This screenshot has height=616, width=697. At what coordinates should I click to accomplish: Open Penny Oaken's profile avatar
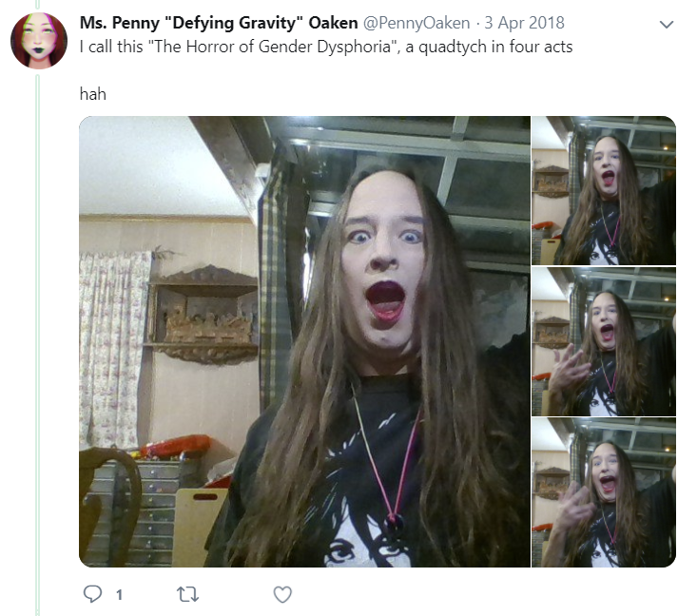click(39, 41)
